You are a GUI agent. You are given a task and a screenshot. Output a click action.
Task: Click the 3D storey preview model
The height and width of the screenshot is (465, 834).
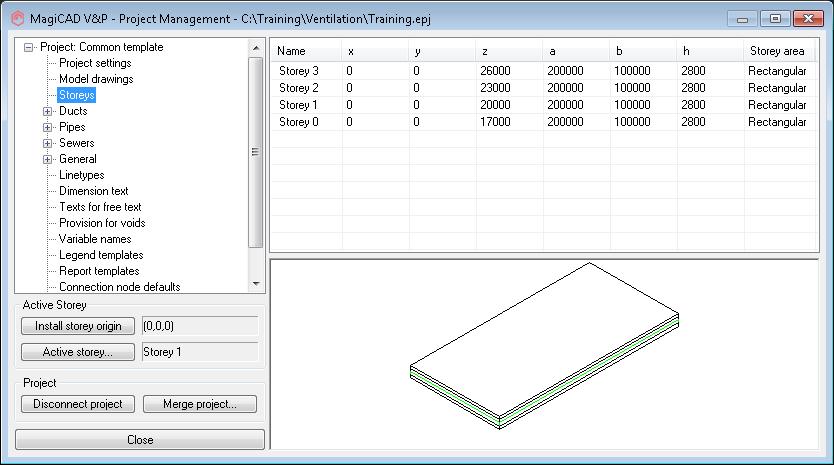tap(544, 346)
